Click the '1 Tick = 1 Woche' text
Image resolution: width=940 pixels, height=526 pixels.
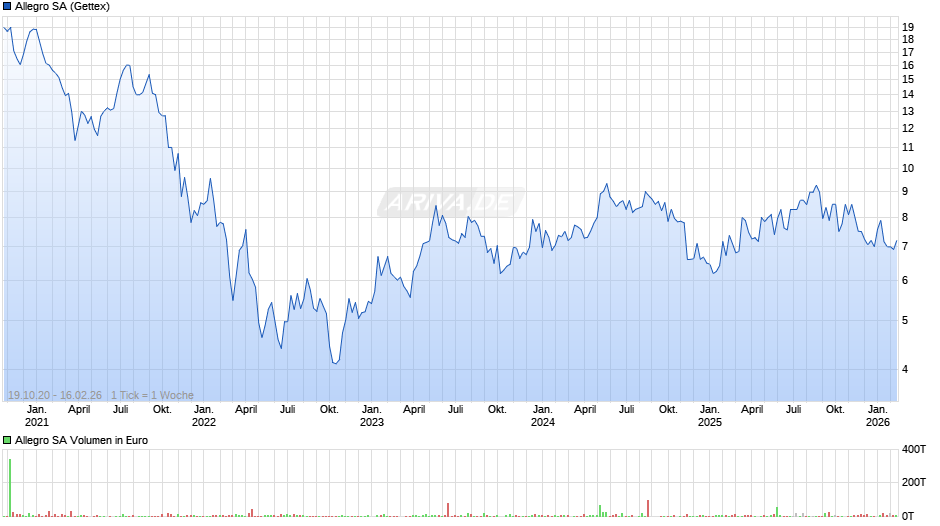point(152,395)
